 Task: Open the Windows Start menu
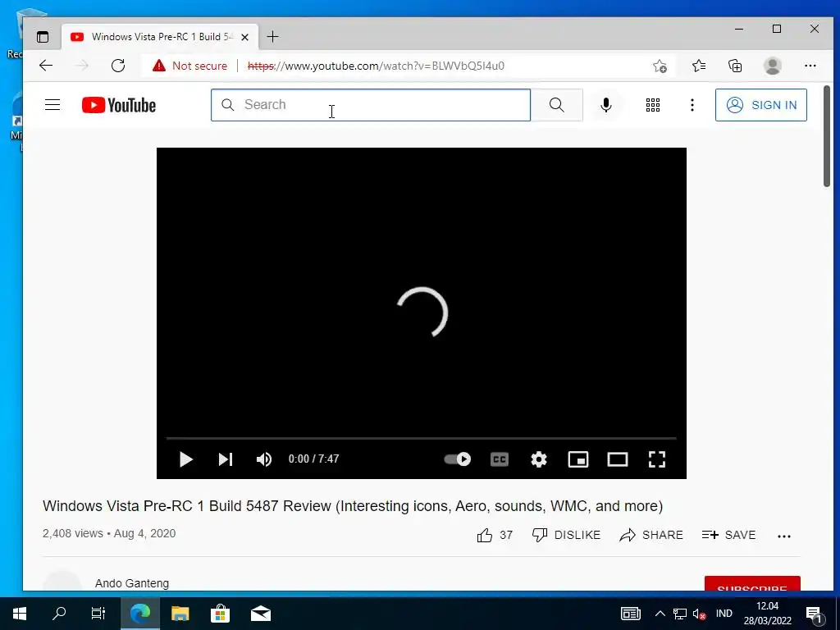20,614
